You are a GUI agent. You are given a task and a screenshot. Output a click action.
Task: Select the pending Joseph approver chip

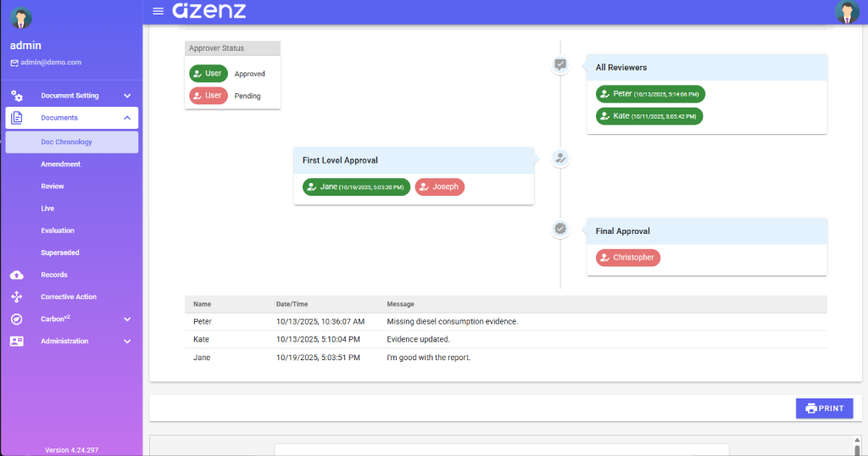(x=439, y=186)
